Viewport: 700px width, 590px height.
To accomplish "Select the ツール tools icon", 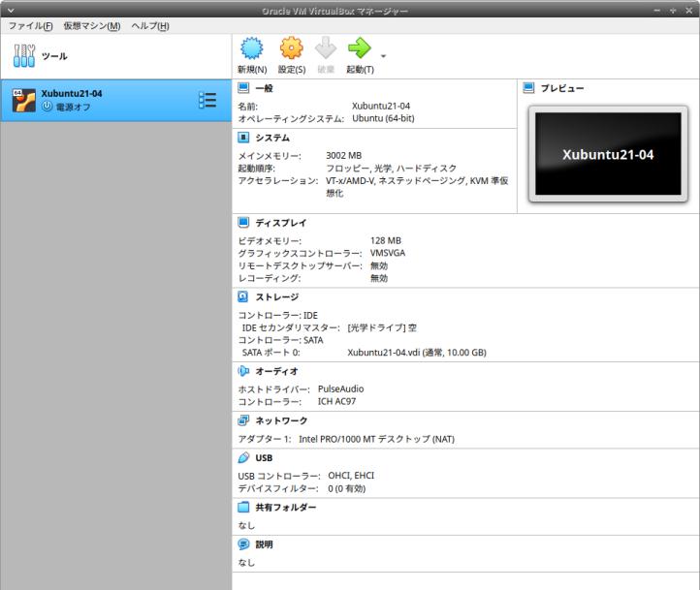I will [23, 56].
